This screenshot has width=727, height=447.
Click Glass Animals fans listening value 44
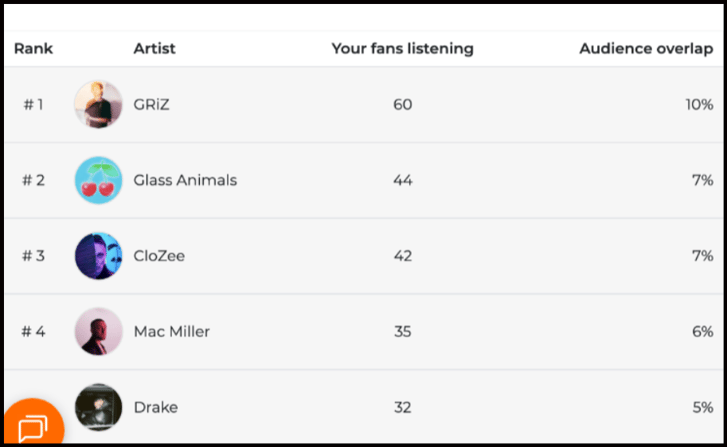(x=402, y=181)
